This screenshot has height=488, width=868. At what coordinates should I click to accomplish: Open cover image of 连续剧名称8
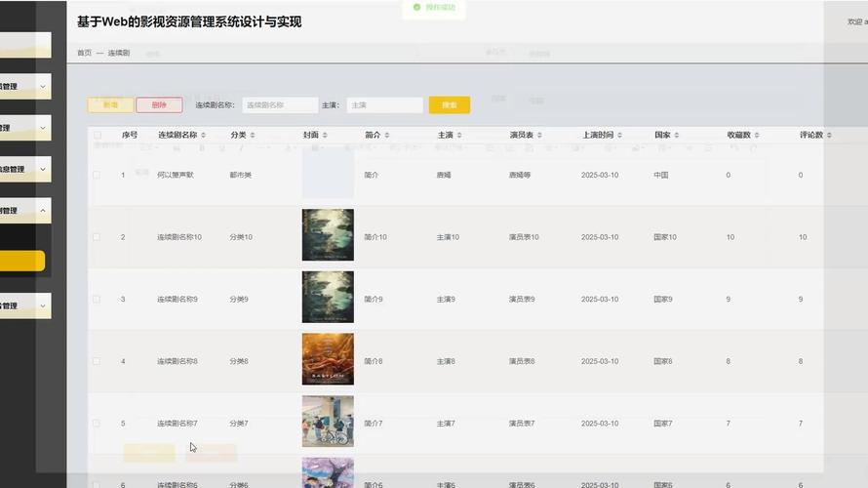(328, 359)
